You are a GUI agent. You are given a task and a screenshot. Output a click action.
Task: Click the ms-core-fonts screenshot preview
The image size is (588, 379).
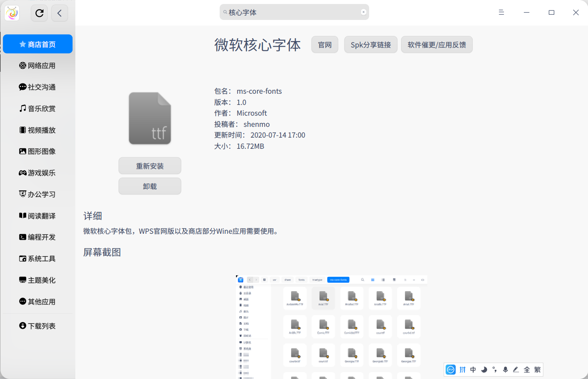click(332, 327)
